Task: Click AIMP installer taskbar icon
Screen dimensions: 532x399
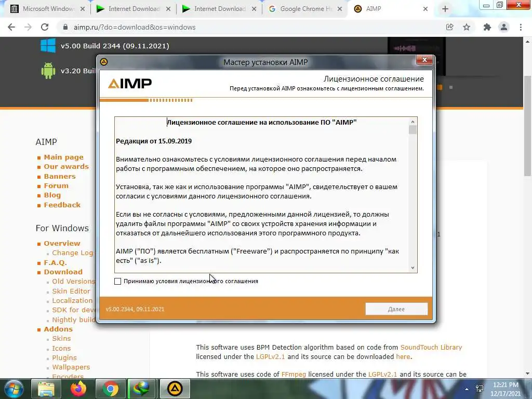Action: click(175, 389)
